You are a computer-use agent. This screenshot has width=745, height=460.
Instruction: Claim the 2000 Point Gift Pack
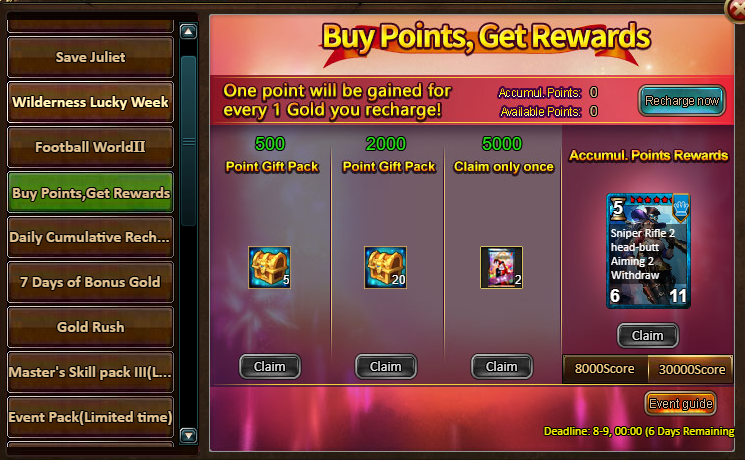click(385, 366)
